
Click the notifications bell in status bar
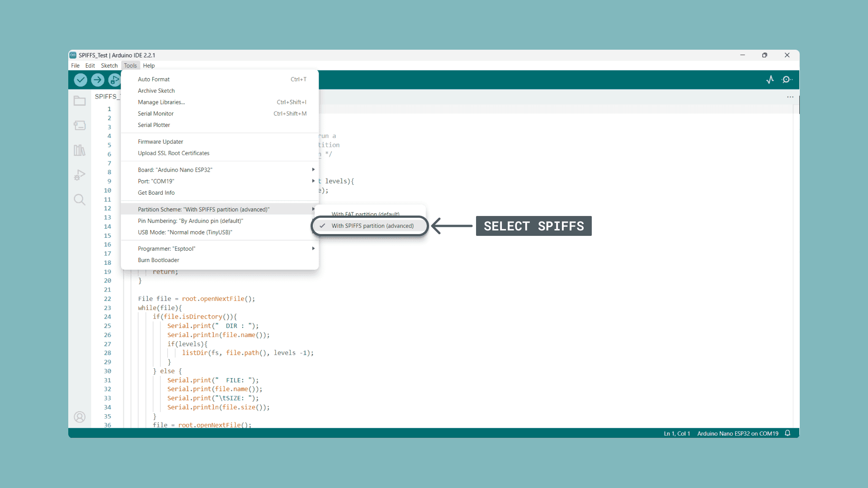[788, 433]
